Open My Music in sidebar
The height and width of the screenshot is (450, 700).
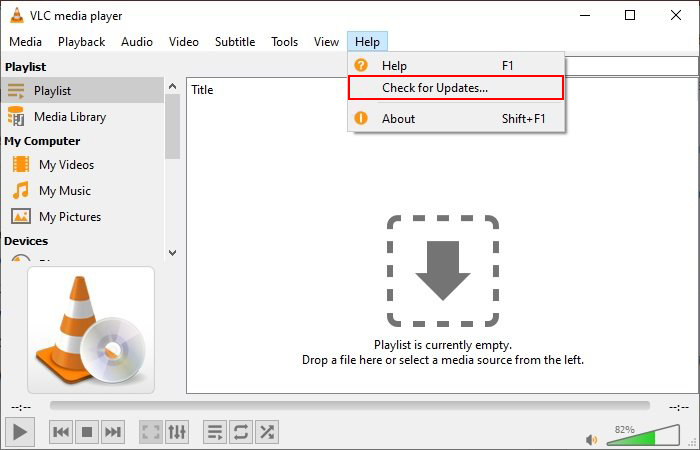tap(83, 191)
